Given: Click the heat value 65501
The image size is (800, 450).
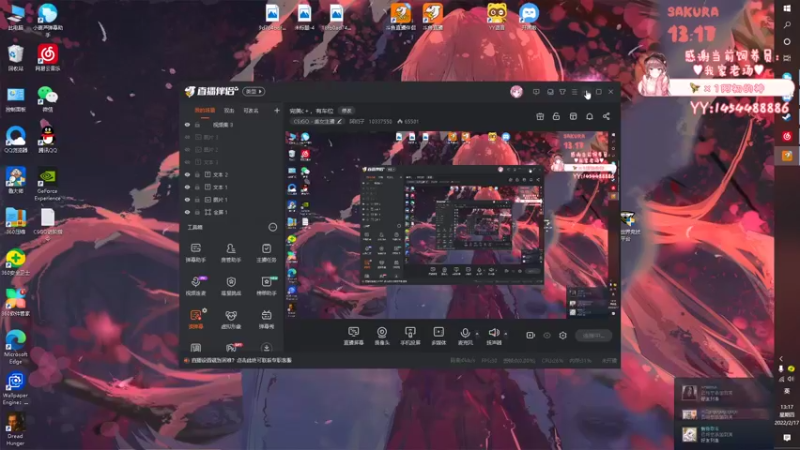Looking at the screenshot, I should [x=408, y=121].
